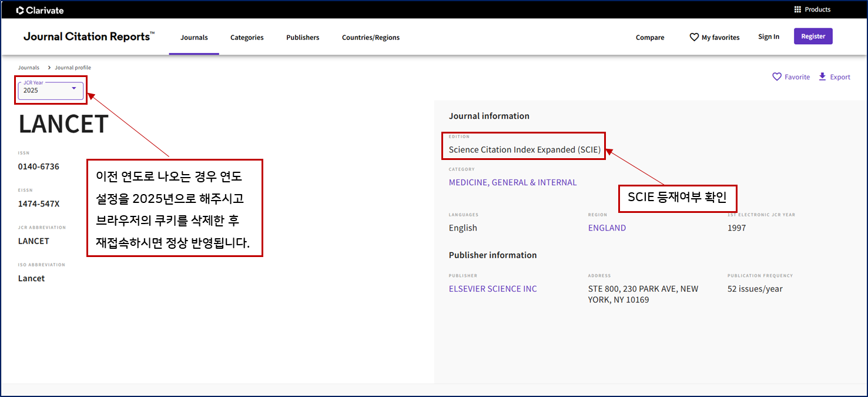Viewport: 868px width, 397px height.
Task: Click the Compare link
Action: [650, 38]
